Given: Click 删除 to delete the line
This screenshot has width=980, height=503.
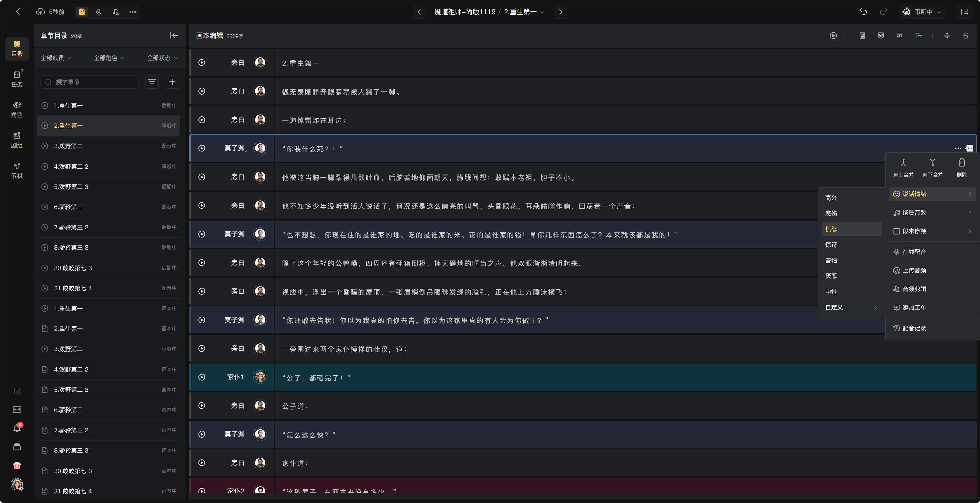Looking at the screenshot, I should click(961, 168).
